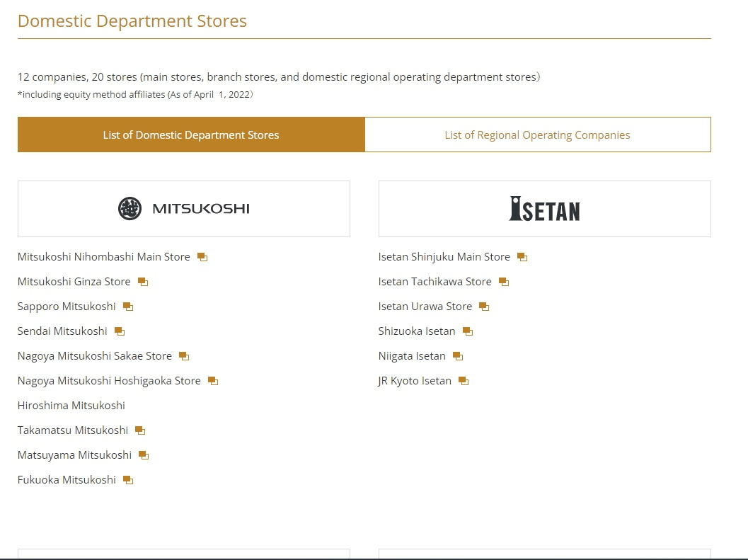Open Nagoya Mitsukoshi Hoshigaoka Store link
The width and height of the screenshot is (748, 560).
(109, 381)
